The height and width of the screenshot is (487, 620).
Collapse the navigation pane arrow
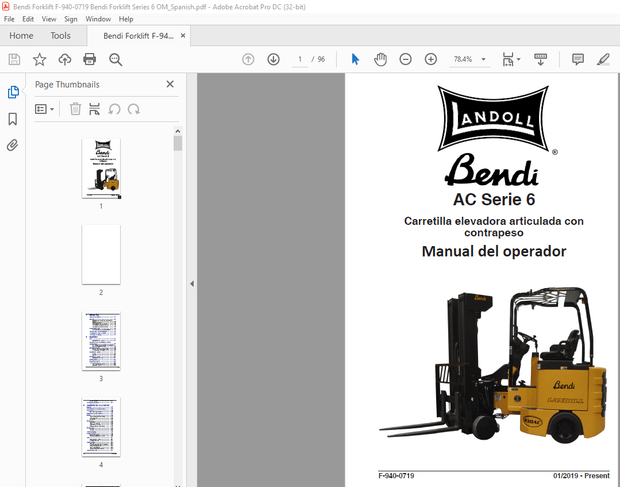coord(192,283)
